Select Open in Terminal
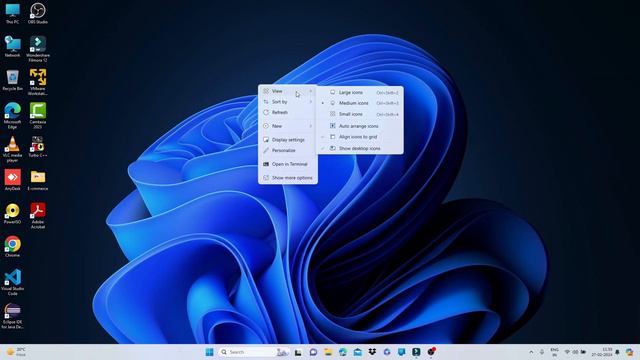This screenshot has width=640, height=360. (288, 164)
